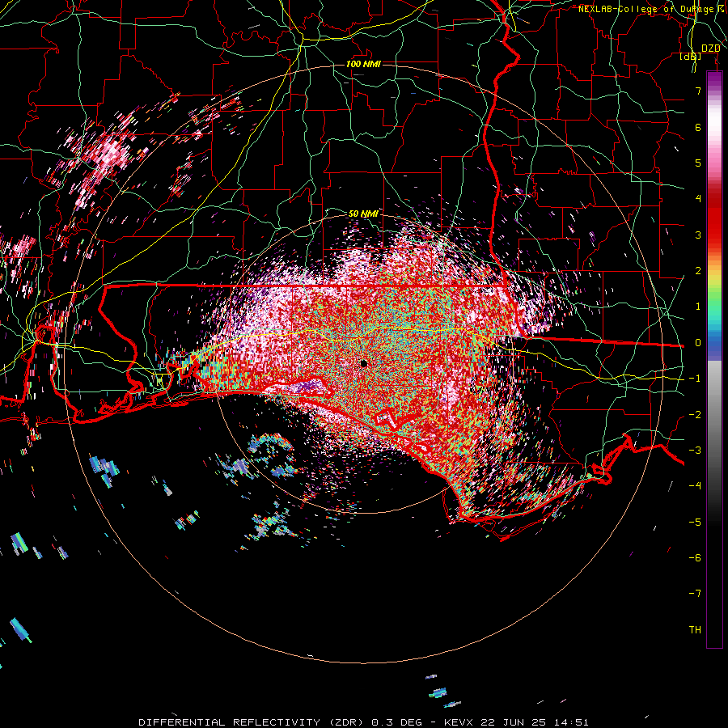Click the 0 value on the color scale
Viewport: 728px width, 728px height.
click(x=698, y=343)
